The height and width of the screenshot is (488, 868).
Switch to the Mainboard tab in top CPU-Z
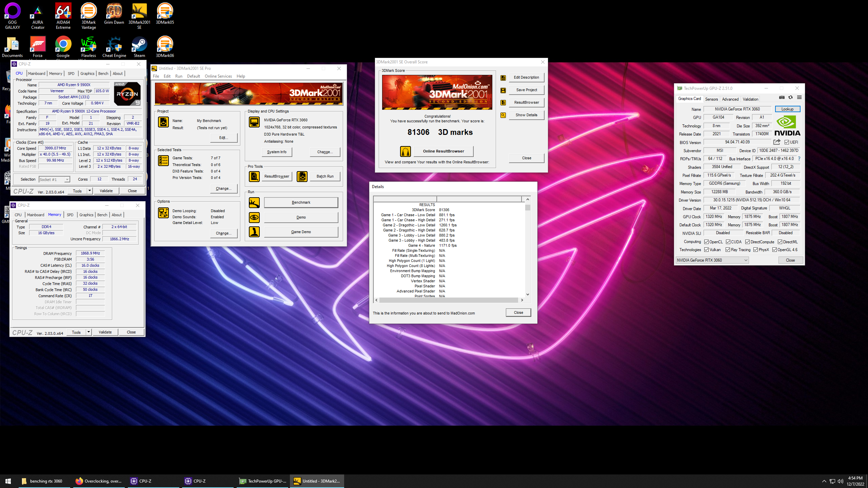coord(37,74)
